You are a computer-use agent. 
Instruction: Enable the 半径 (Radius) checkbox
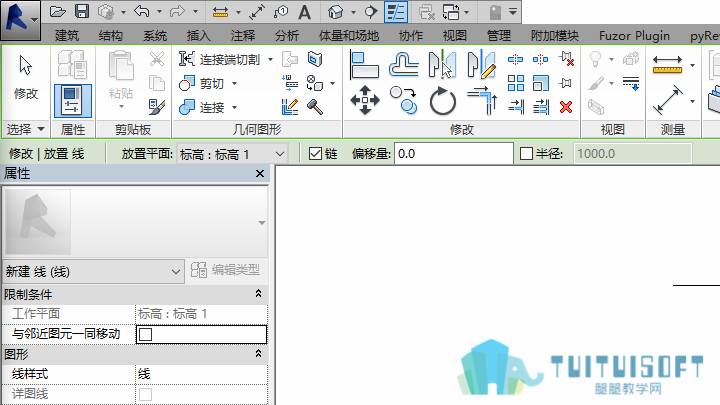point(526,153)
